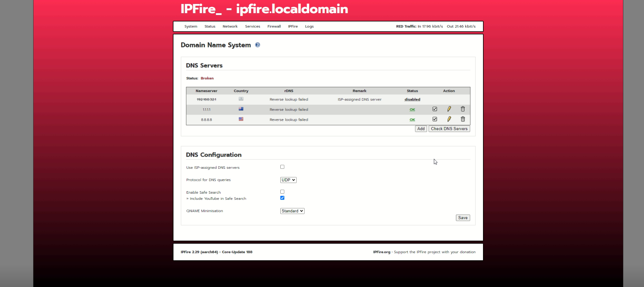Click the ISP-assigned DNS server remark
Viewport: 644px width, 287px height.
tap(359, 99)
